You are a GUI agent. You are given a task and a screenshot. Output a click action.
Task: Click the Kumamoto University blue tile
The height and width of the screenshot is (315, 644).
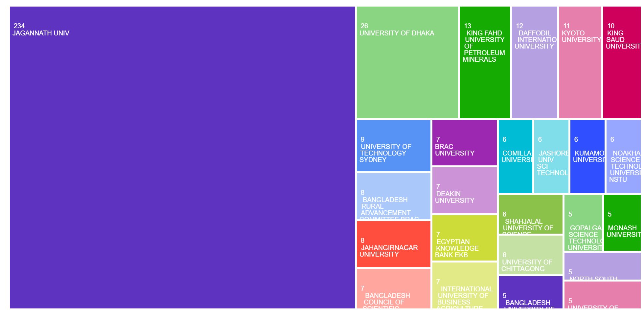tap(587, 157)
